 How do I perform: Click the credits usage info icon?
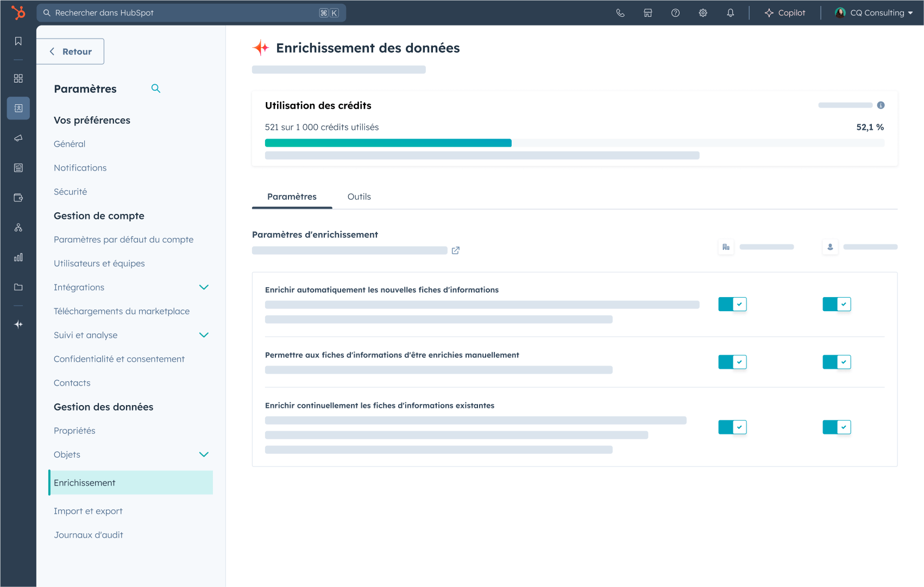pyautogui.click(x=881, y=105)
